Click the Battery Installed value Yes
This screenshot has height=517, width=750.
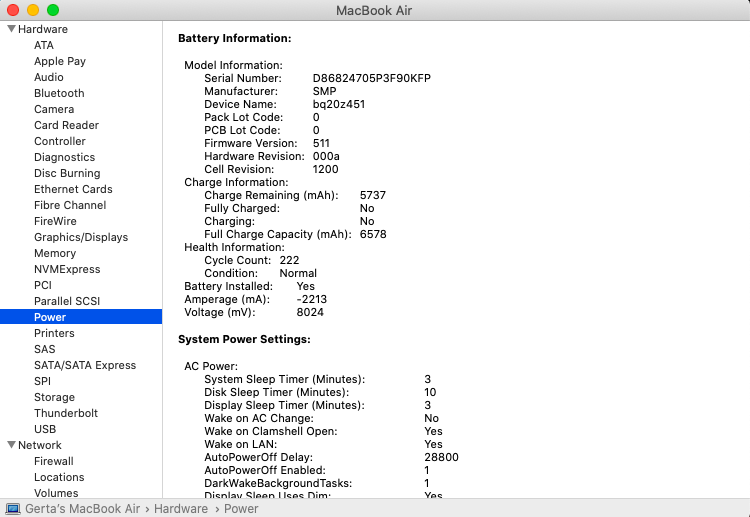coord(306,286)
